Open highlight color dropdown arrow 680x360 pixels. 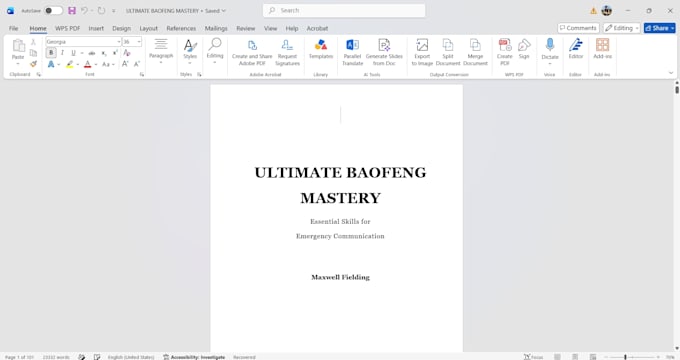pos(78,65)
